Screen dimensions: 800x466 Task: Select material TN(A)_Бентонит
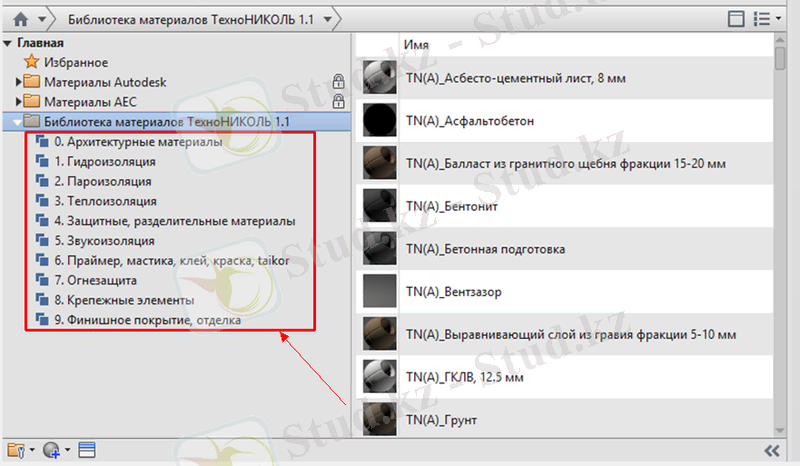pos(452,206)
